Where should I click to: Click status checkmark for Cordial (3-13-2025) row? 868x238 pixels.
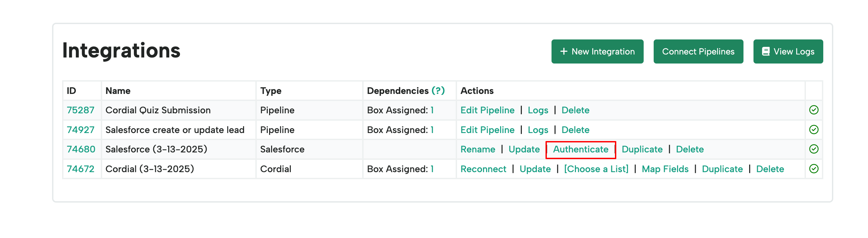pos(813,169)
